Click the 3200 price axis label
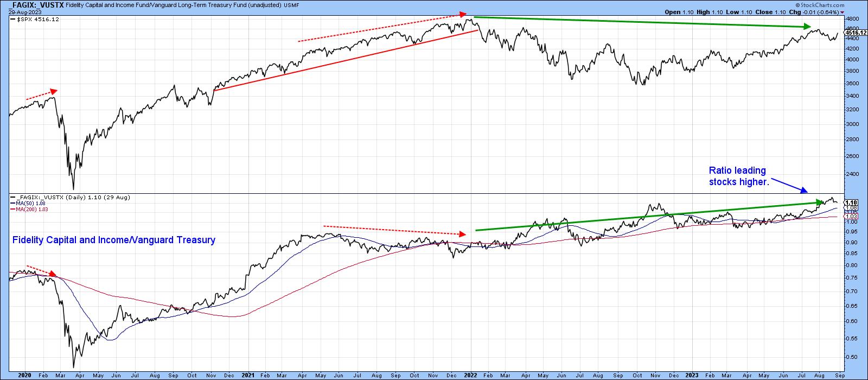 pos(851,110)
